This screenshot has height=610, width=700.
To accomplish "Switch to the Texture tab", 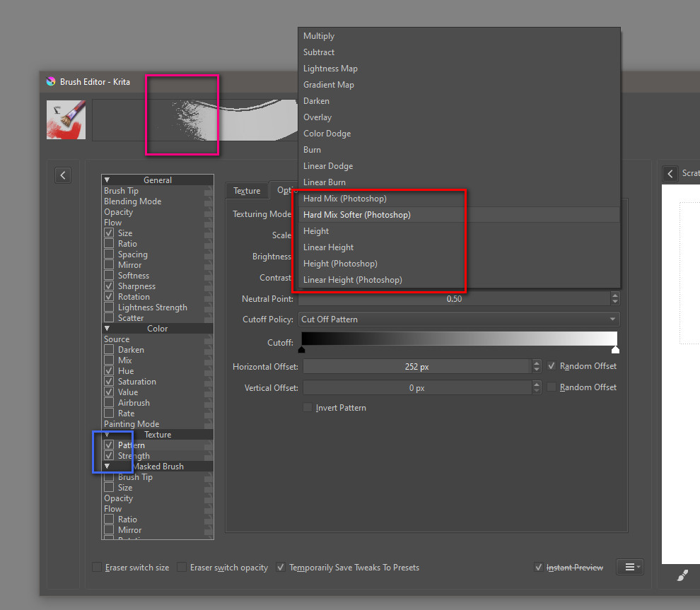I will click(247, 191).
